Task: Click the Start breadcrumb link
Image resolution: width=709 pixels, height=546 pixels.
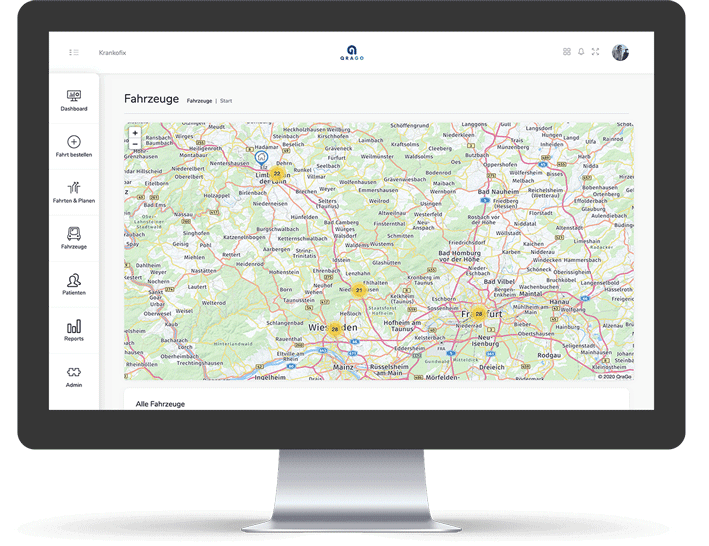Action: pos(226,101)
